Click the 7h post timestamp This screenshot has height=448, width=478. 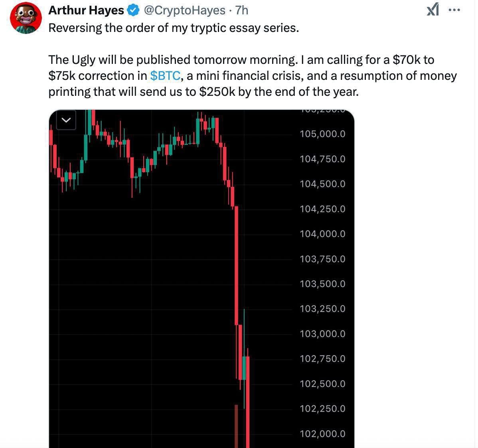(x=242, y=10)
